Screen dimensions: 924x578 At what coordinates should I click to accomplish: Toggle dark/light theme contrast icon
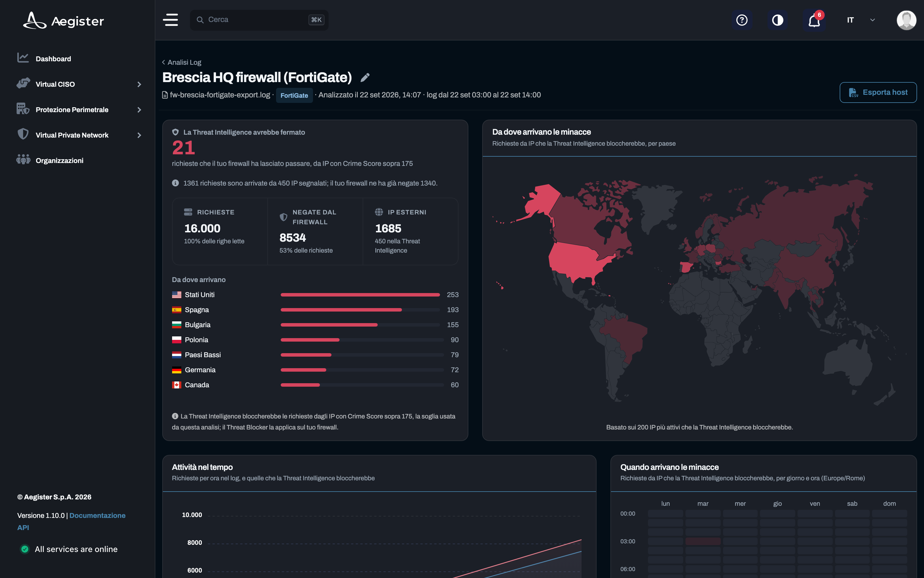coord(777,20)
